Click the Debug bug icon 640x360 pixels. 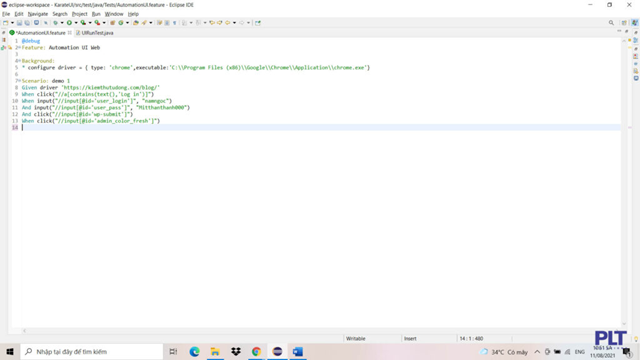point(56,23)
